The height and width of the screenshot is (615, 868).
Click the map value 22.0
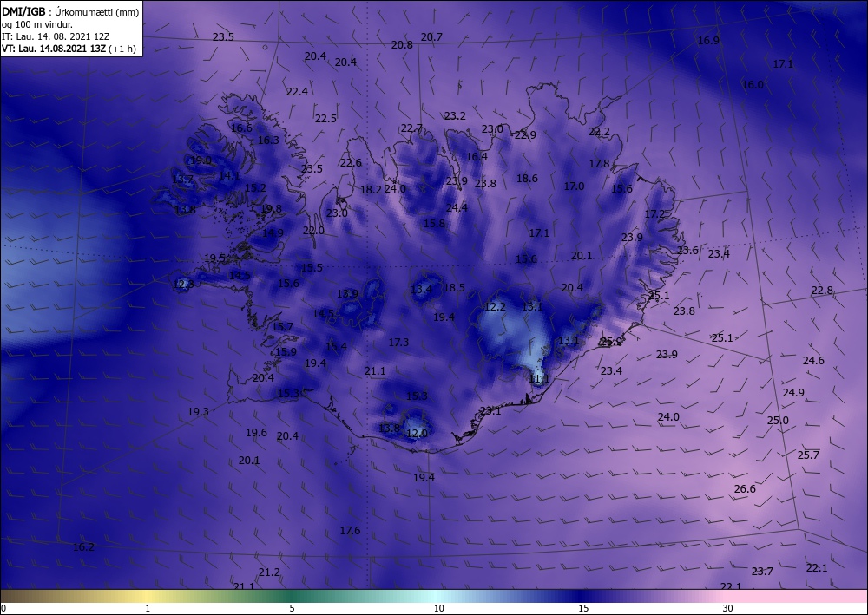click(x=313, y=232)
